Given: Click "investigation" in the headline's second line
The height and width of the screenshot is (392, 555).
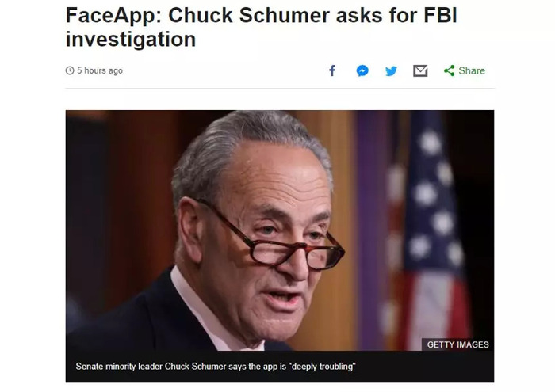Looking at the screenshot, I should pos(131,39).
